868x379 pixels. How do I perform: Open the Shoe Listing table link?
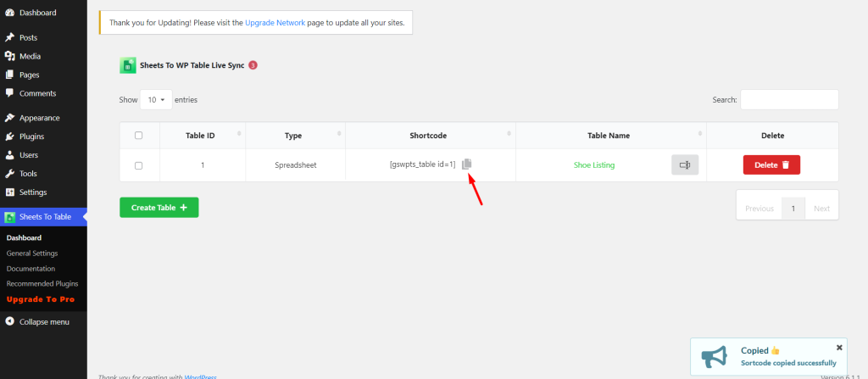tap(594, 165)
